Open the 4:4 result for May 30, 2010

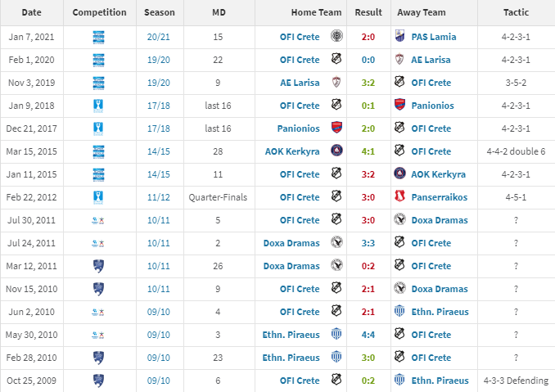tap(368, 335)
